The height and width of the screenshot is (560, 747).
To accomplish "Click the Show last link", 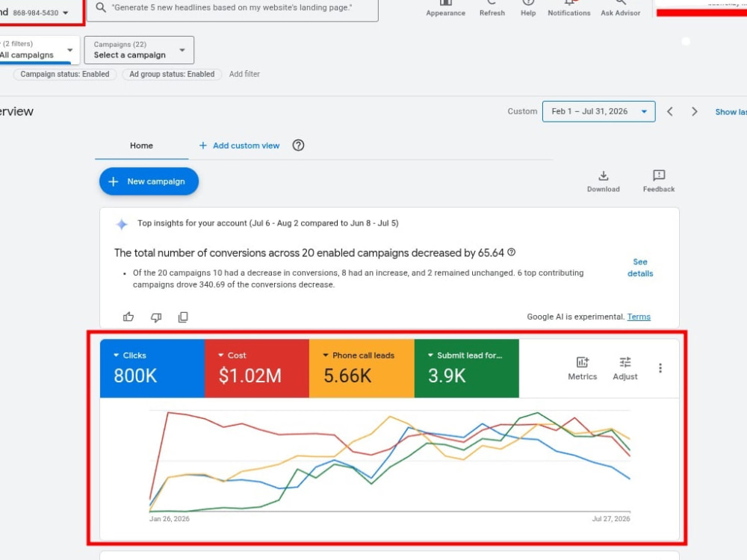I will [731, 112].
